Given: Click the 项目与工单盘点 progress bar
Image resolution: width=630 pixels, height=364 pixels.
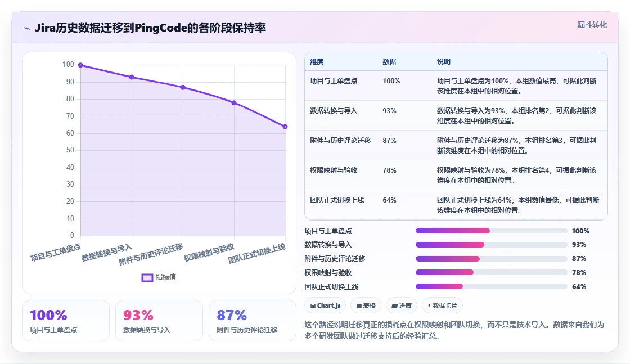Looking at the screenshot, I should point(492,231).
